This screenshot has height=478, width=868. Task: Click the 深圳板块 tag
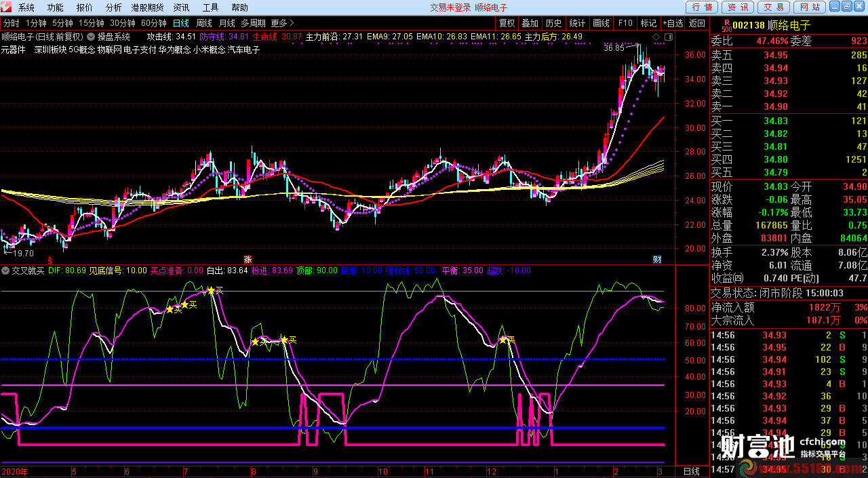coord(50,49)
